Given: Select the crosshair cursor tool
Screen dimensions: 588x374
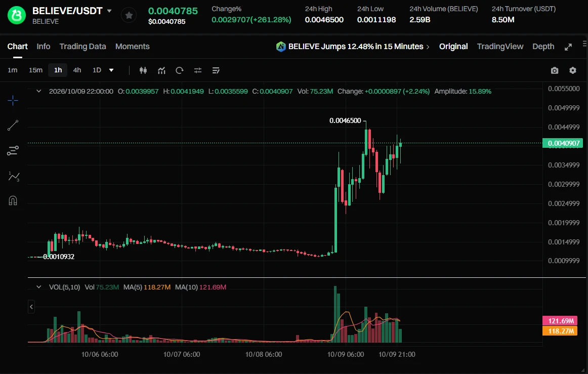Looking at the screenshot, I should coord(13,100).
